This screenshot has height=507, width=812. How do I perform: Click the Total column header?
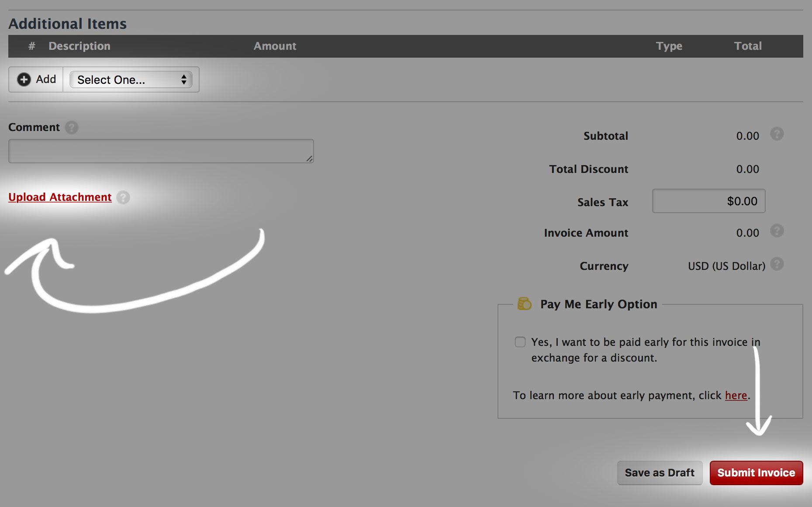[x=748, y=46]
